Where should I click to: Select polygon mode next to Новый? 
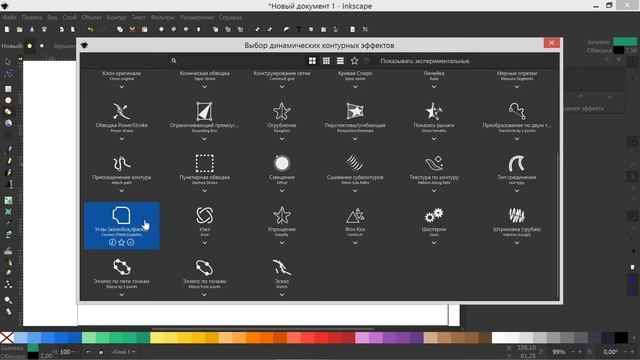coord(29,46)
